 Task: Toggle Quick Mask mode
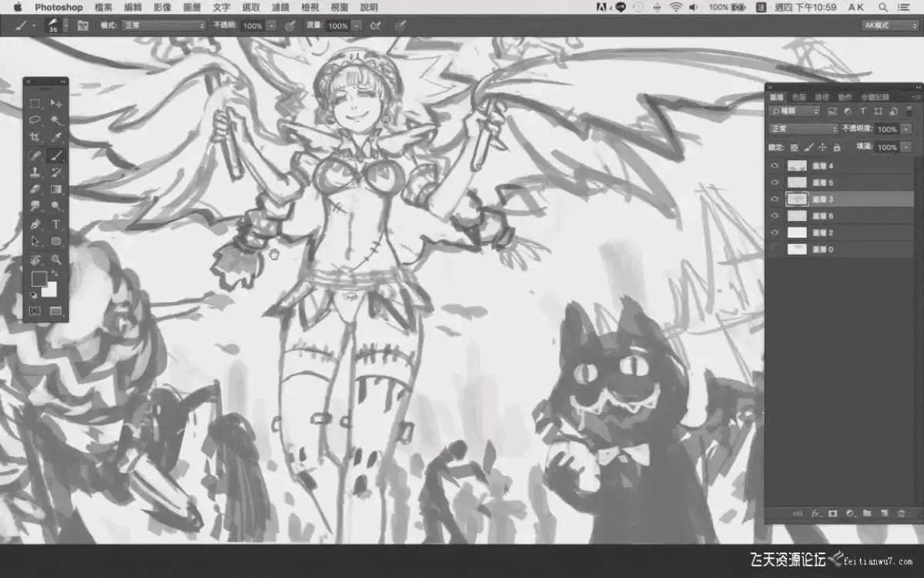pos(35,311)
